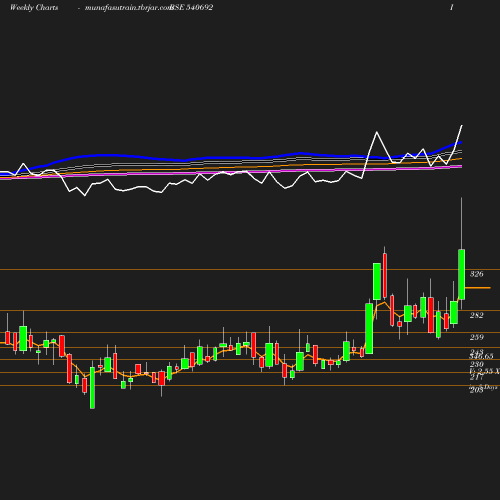Screen dimensions: 500x500
Task: Click the "BSE 540692" symbol label
Action: point(191,7)
